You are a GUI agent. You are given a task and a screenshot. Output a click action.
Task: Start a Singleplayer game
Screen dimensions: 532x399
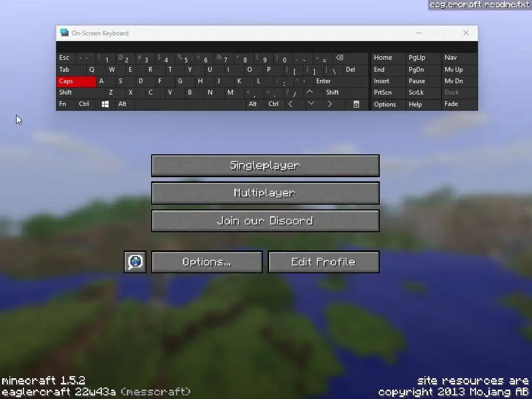265,166
